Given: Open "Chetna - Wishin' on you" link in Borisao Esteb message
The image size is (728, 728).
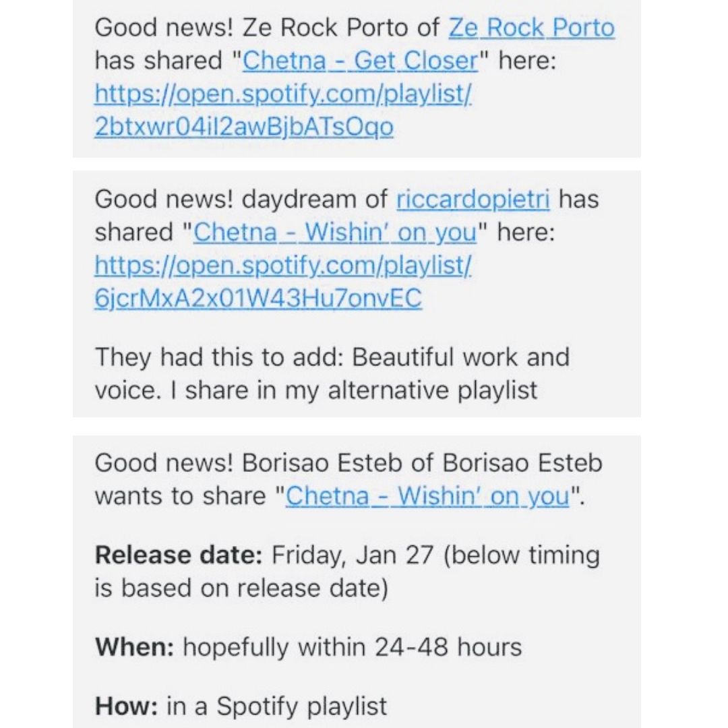Looking at the screenshot, I should [427, 496].
